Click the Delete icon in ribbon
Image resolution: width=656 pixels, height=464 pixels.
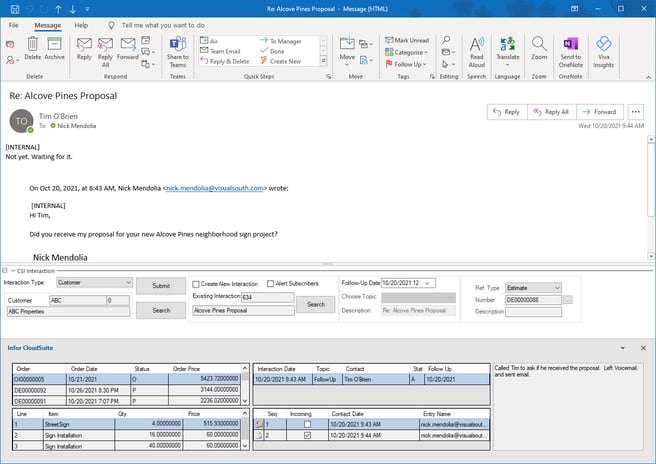[34, 47]
